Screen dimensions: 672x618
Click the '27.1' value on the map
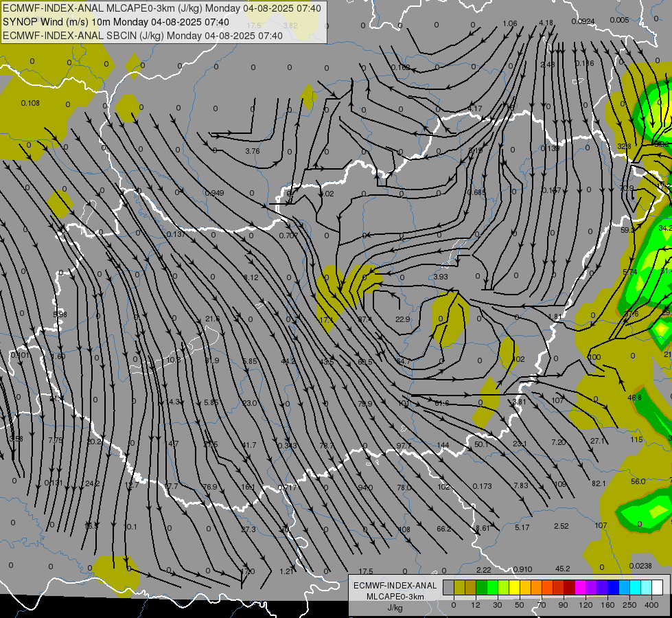tap(597, 441)
